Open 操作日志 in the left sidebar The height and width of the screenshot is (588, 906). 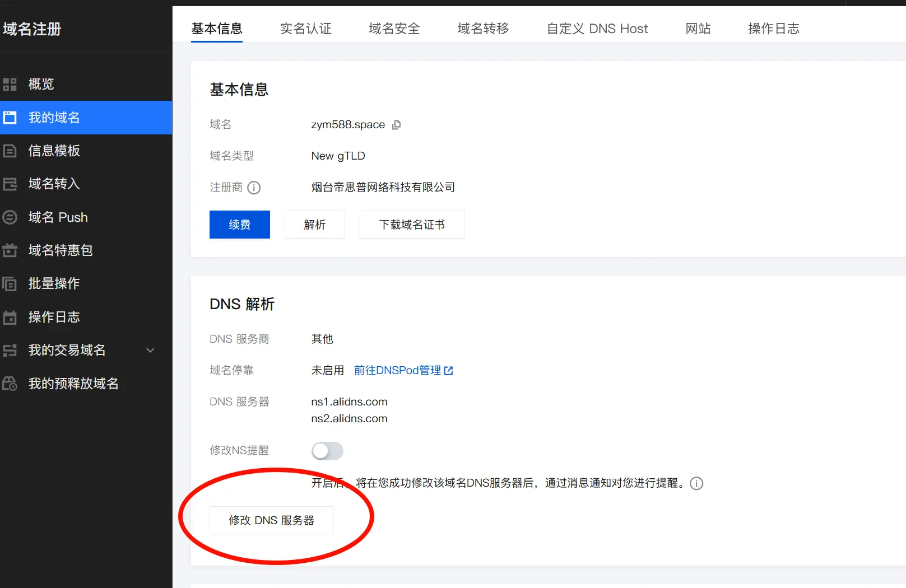(x=54, y=317)
